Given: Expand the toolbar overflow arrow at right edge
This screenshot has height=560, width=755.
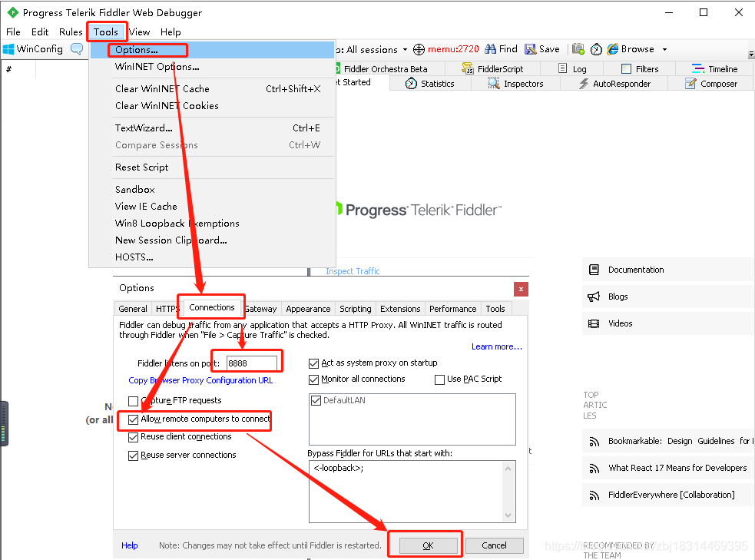Looking at the screenshot, I should pyautogui.click(x=751, y=54).
